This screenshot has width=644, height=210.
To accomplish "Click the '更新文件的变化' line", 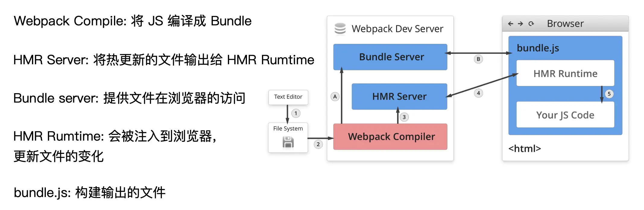I will point(59,157).
